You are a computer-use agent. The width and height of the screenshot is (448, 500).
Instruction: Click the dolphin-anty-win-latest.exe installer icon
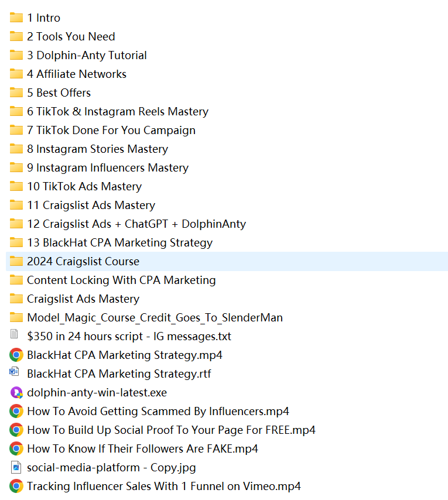(16, 392)
